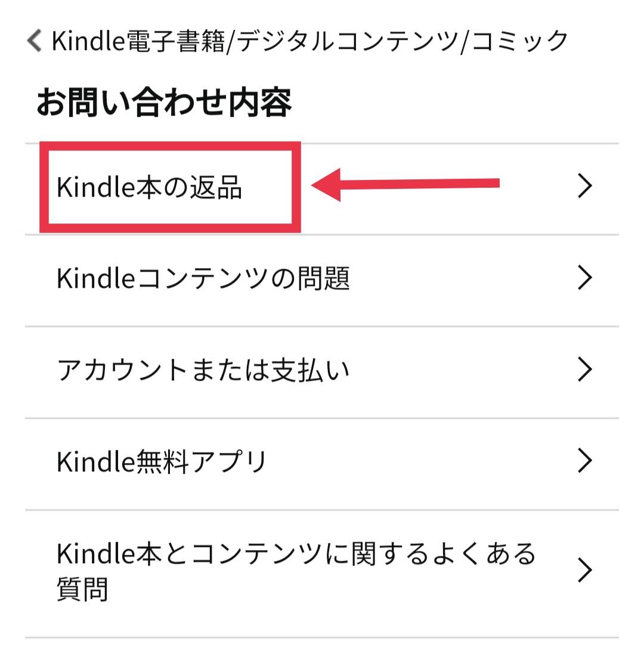Select the Kindle本の返品 text label
Viewport: 644px width, 652px height.
[149, 187]
